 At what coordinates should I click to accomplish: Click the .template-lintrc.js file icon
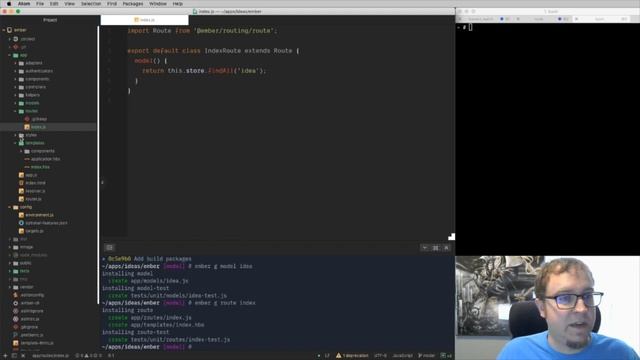(x=16, y=343)
